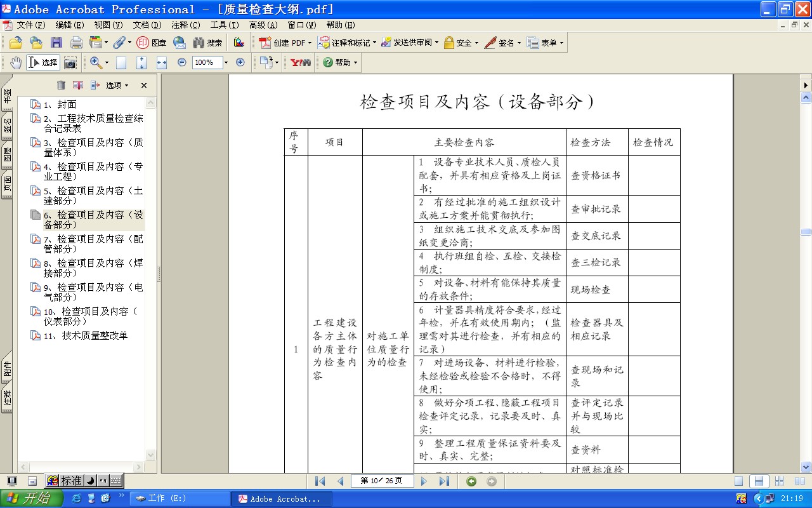Open the 编辑(E) menu

(x=69, y=25)
